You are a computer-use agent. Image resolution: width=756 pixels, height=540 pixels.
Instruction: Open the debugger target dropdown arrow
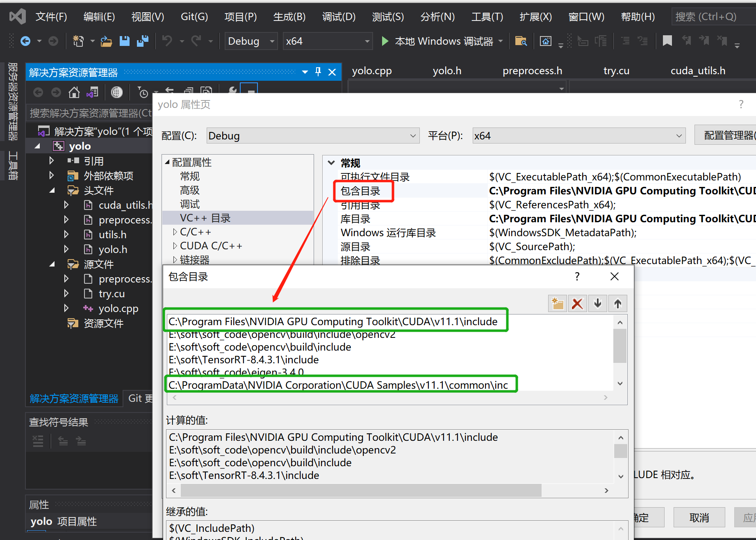coord(501,41)
